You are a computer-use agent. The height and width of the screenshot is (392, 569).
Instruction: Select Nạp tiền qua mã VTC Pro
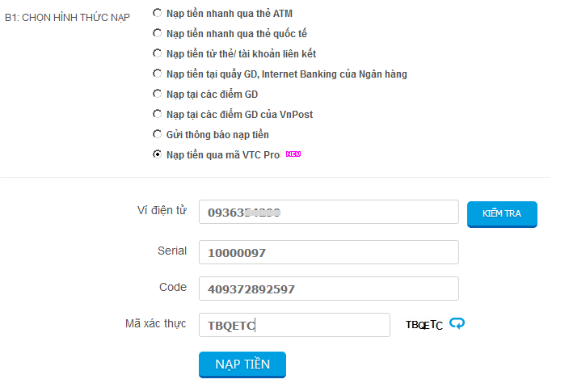157,154
